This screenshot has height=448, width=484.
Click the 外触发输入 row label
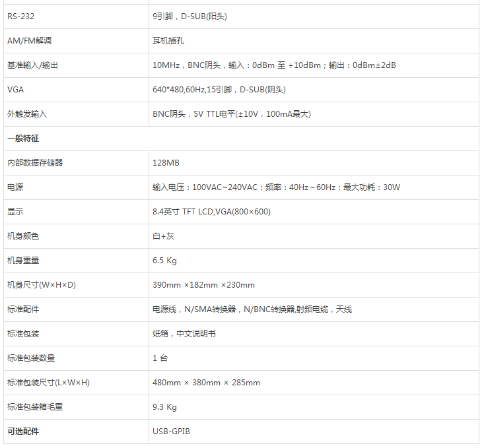pos(27,114)
